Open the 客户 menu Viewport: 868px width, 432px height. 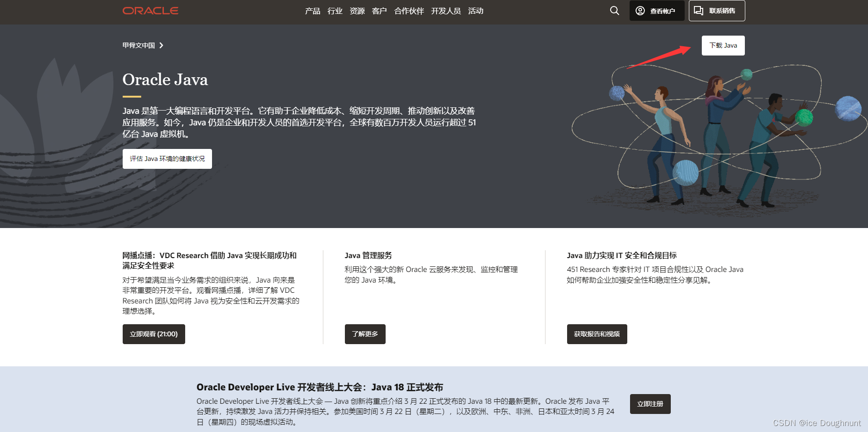click(x=379, y=11)
